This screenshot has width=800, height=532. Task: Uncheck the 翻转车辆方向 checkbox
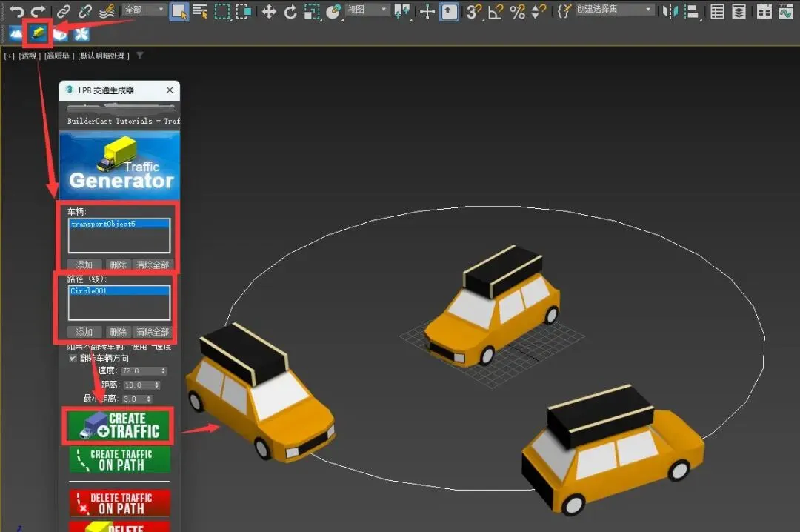(x=73, y=358)
